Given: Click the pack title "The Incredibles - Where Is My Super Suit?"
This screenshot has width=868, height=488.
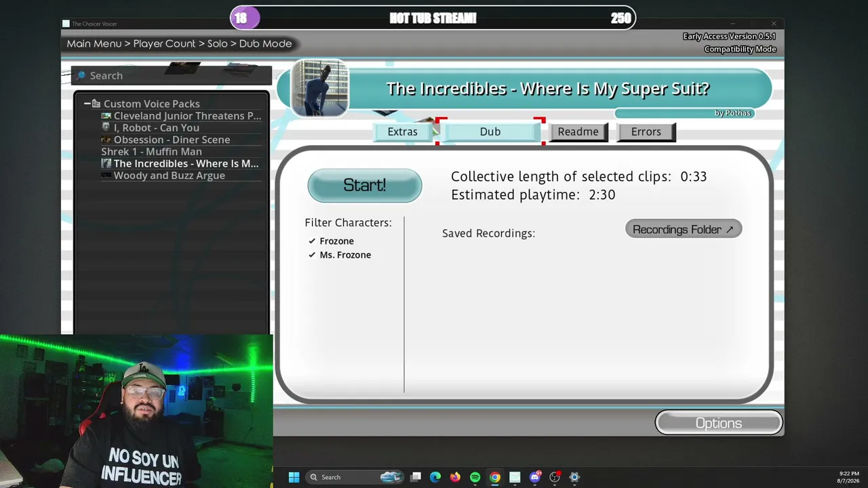Looking at the screenshot, I should [548, 89].
